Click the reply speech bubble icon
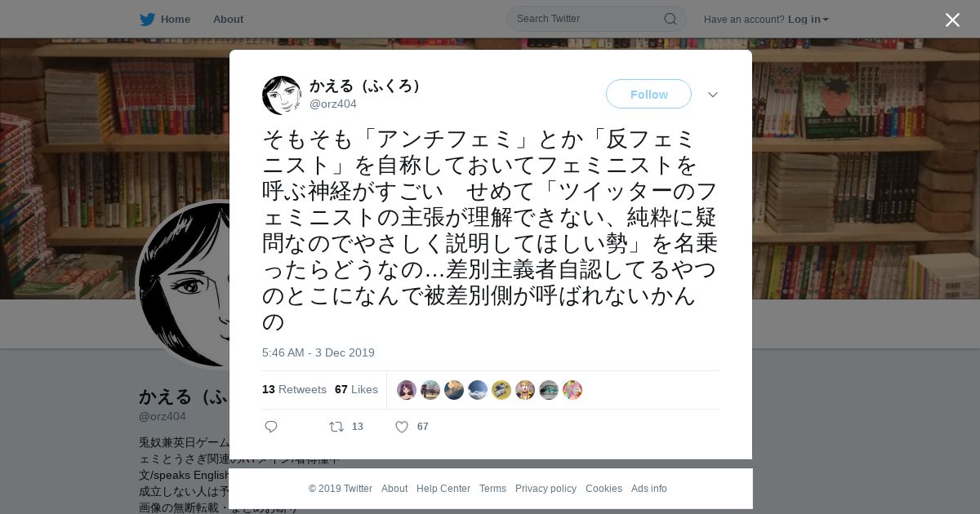The width and height of the screenshot is (980, 514). 271,427
